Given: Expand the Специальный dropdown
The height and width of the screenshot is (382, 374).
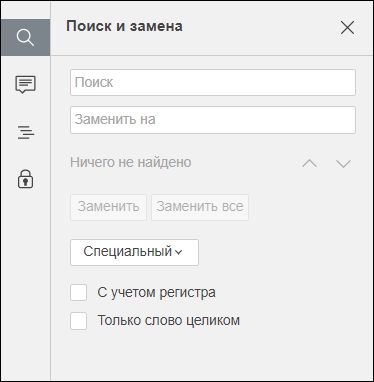Looking at the screenshot, I should coord(134,252).
